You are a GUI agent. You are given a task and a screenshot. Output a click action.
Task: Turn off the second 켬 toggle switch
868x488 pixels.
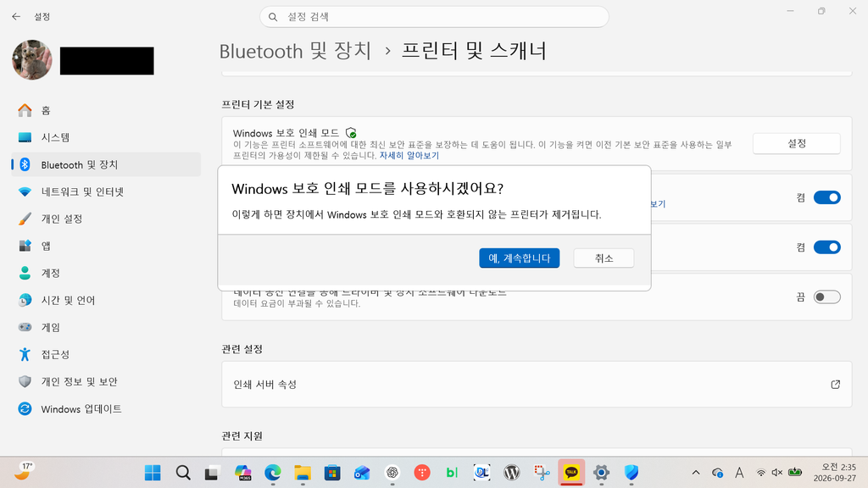[827, 247]
